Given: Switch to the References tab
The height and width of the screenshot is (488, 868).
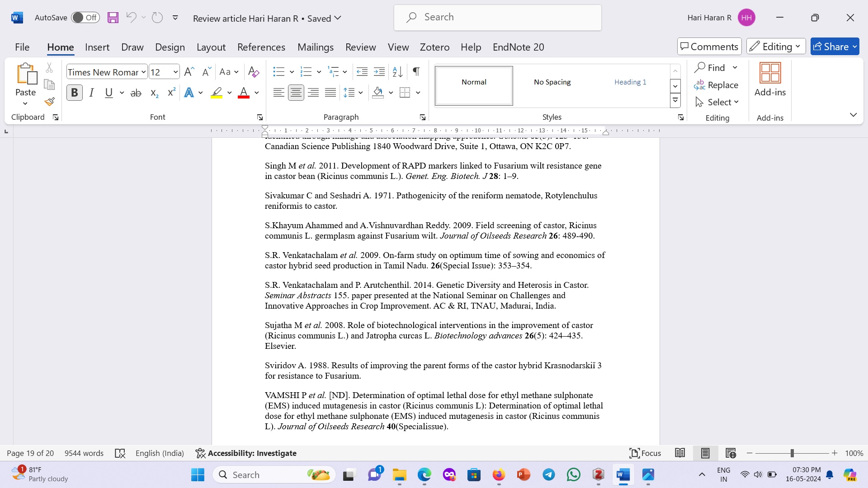Looking at the screenshot, I should 261,47.
